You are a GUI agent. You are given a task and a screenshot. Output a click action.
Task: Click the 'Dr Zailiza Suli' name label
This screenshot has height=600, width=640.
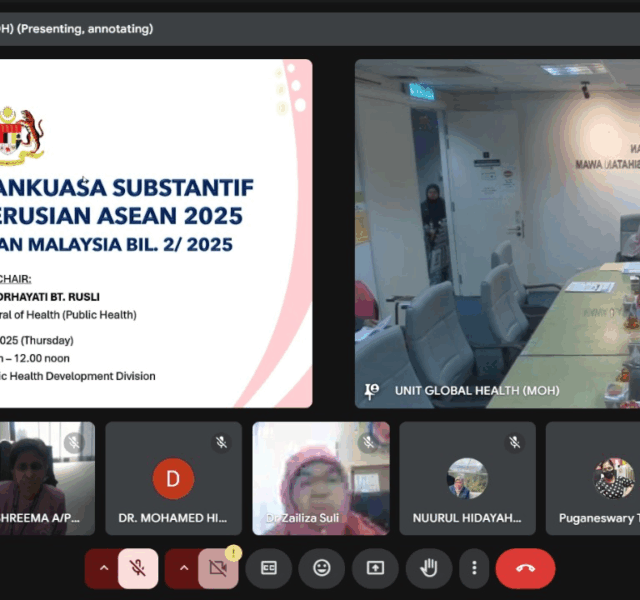(x=302, y=518)
